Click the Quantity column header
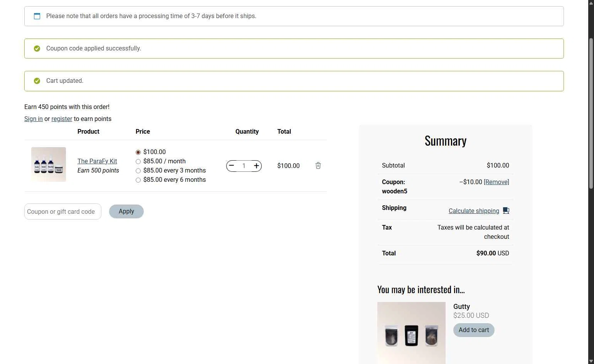Image resolution: width=594 pixels, height=364 pixels. [x=247, y=131]
